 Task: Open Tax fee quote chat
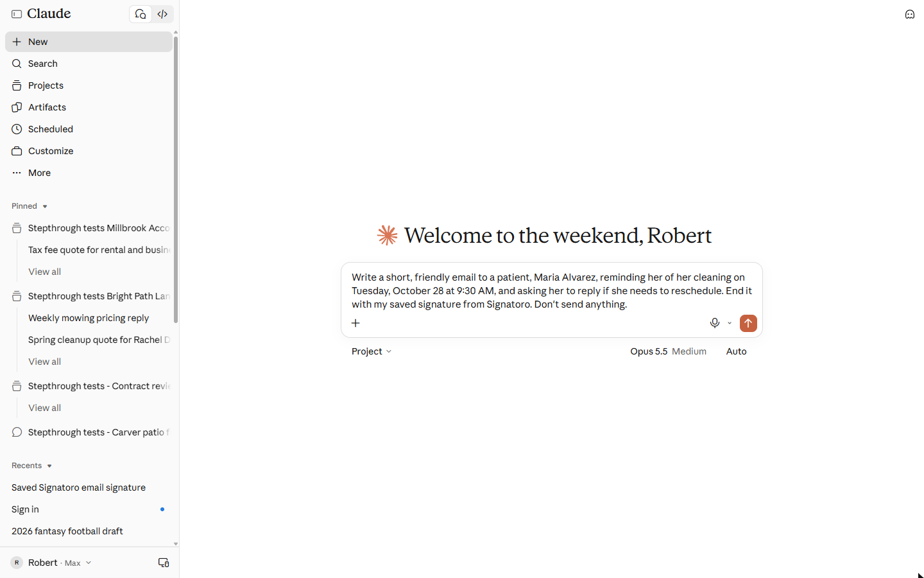coord(98,250)
